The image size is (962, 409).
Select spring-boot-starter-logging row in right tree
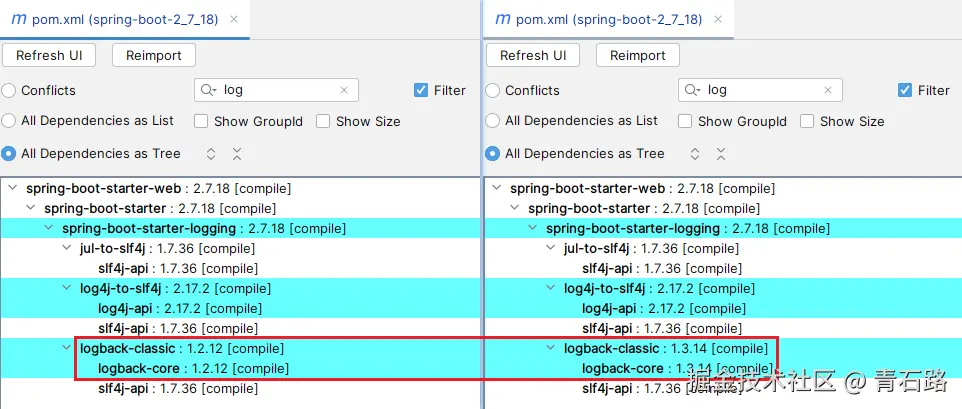[x=723, y=229]
